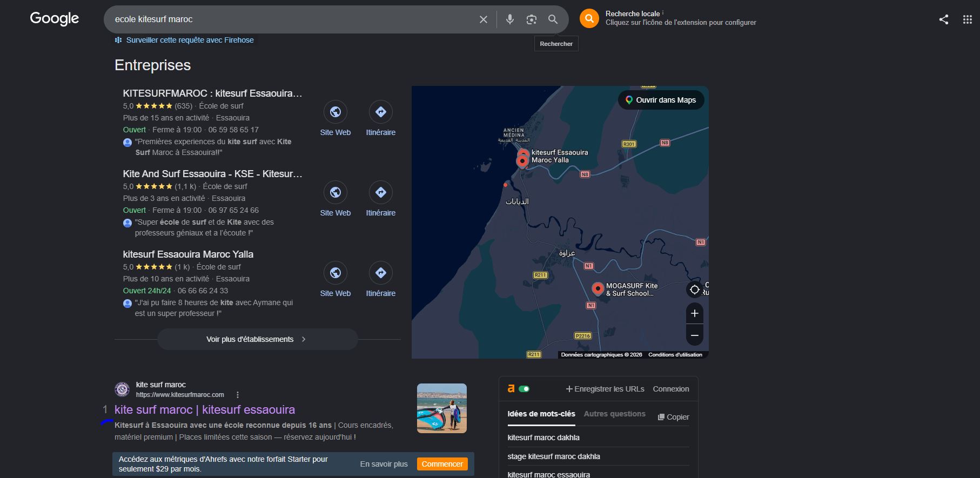
Task: Click phone number 06 59 58 65 17
Action: tap(233, 130)
